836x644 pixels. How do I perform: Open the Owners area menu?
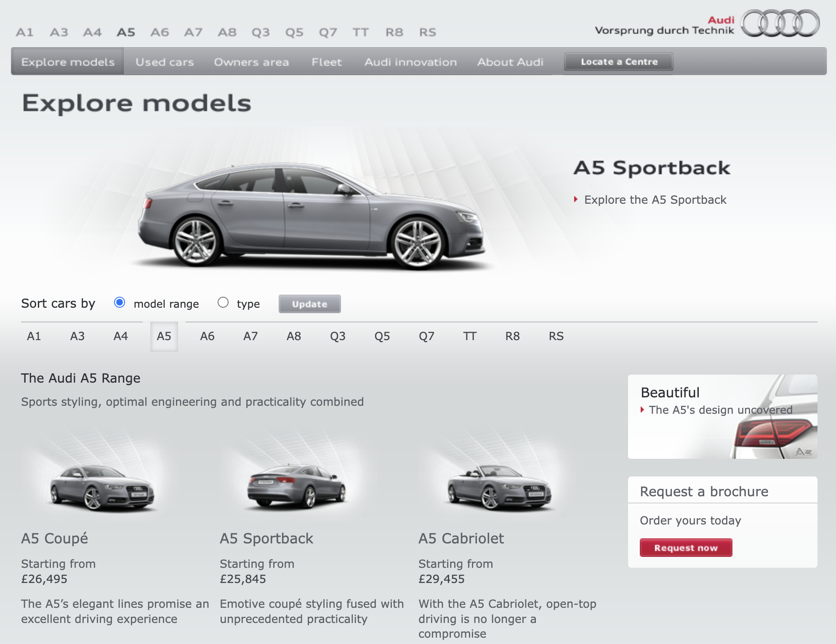[x=251, y=62]
